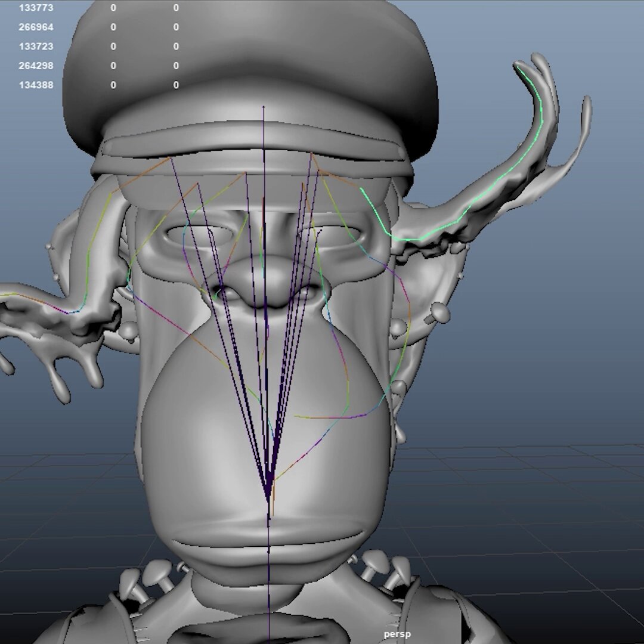Click the HUD value 133773
Viewport: 644px width, 644px height.
[x=36, y=8]
